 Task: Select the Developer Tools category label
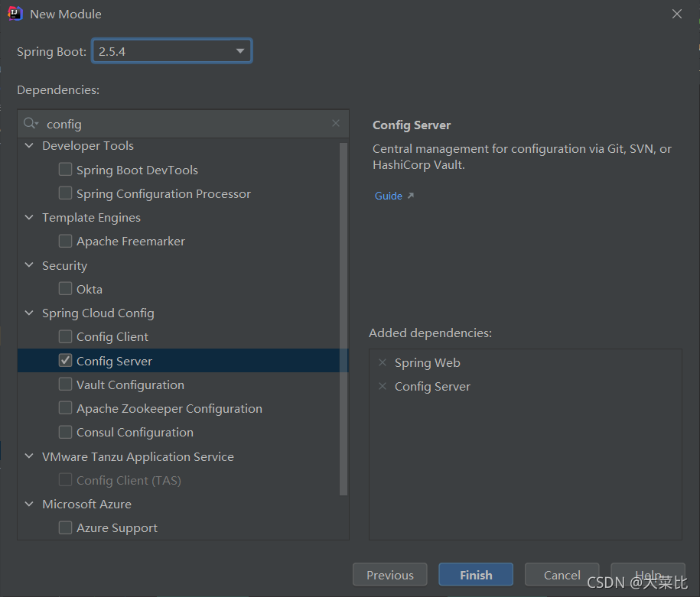(x=88, y=146)
